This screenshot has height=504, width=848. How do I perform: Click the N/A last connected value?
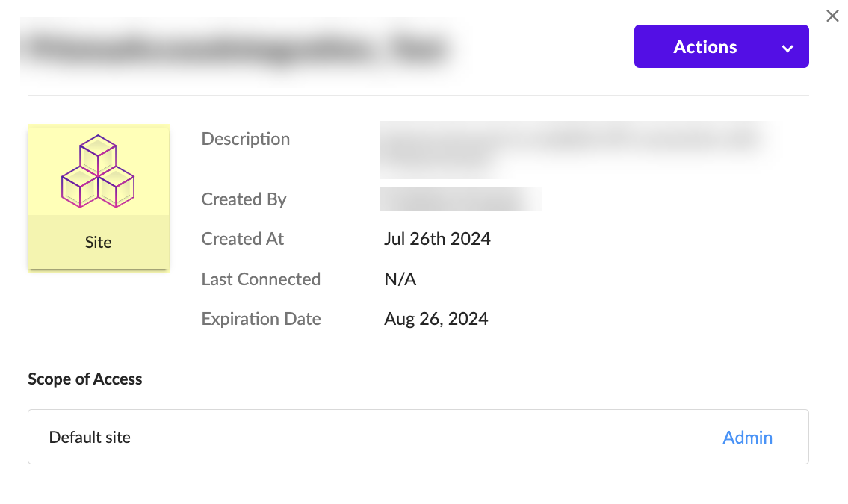tap(400, 279)
